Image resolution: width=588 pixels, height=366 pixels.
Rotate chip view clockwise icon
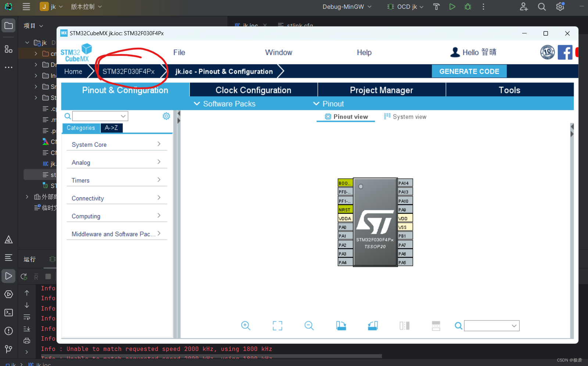pyautogui.click(x=341, y=326)
